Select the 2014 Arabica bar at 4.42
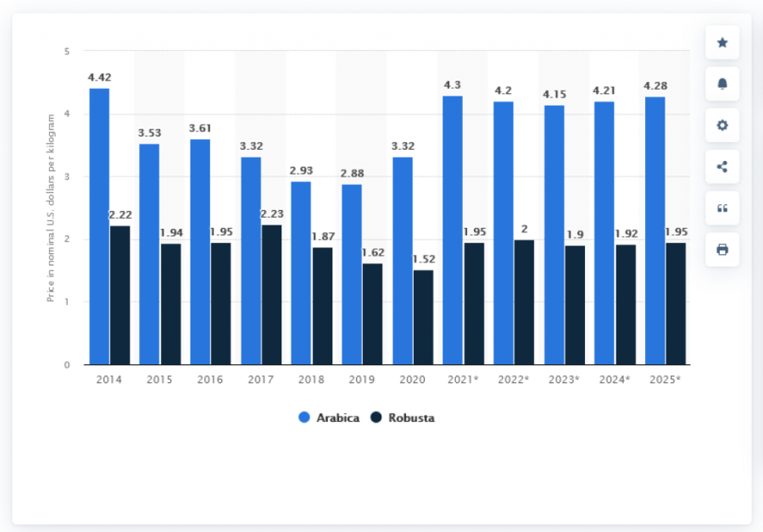This screenshot has height=532, width=763. click(x=99, y=226)
